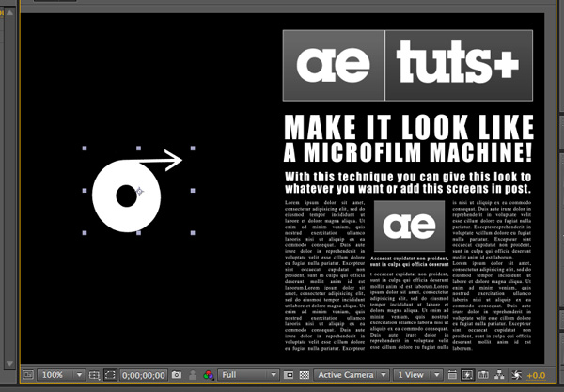Open the RGB channel display icon
564x392 pixels.
(x=209, y=375)
